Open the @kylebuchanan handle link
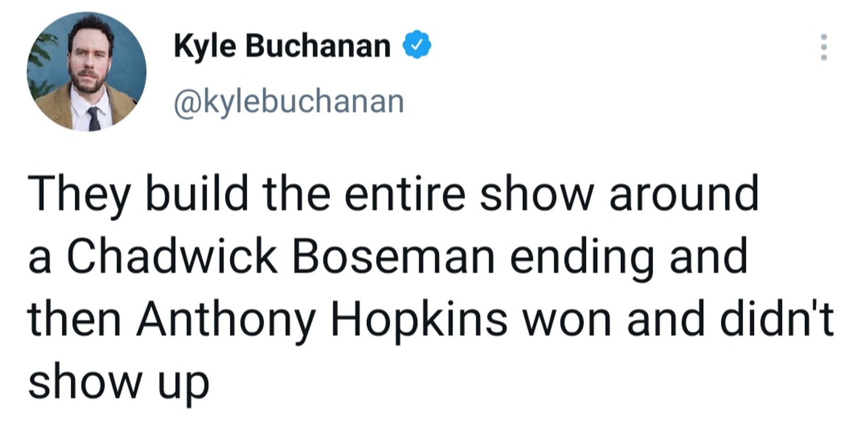The height and width of the screenshot is (421, 868). (289, 102)
